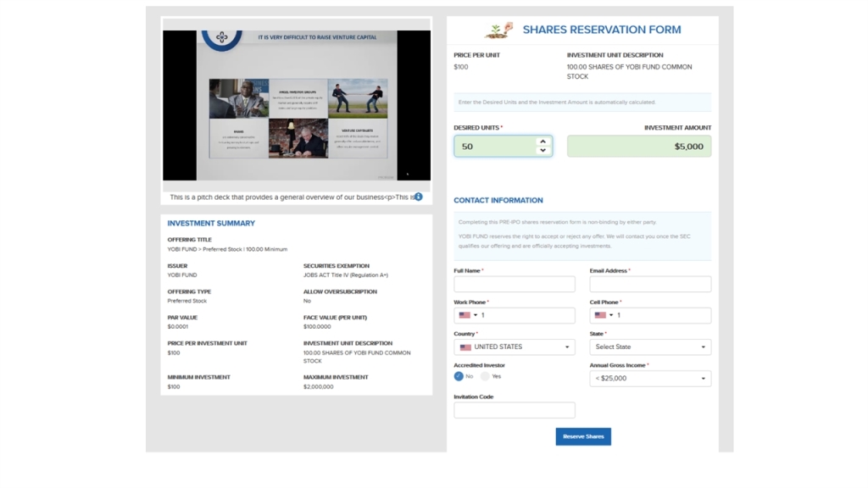Focus the Email Address input box
Image resolution: width=868 pixels, height=488 pixels.
pos(650,285)
